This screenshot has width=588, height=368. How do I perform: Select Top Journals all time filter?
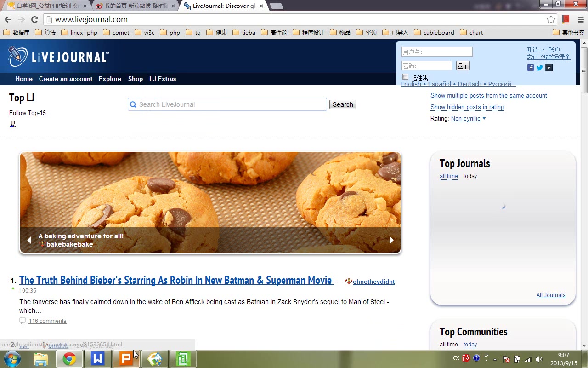tap(449, 176)
